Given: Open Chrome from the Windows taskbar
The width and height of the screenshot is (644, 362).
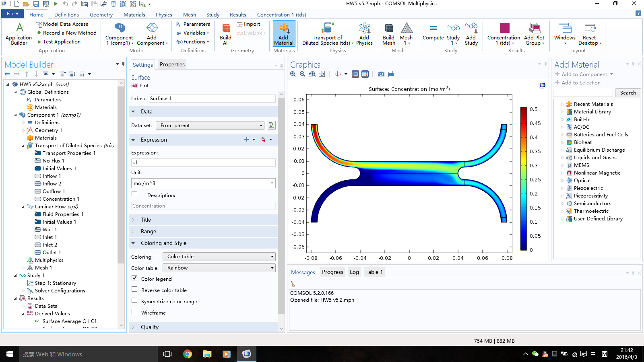Looking at the screenshot, I should (x=187, y=354).
